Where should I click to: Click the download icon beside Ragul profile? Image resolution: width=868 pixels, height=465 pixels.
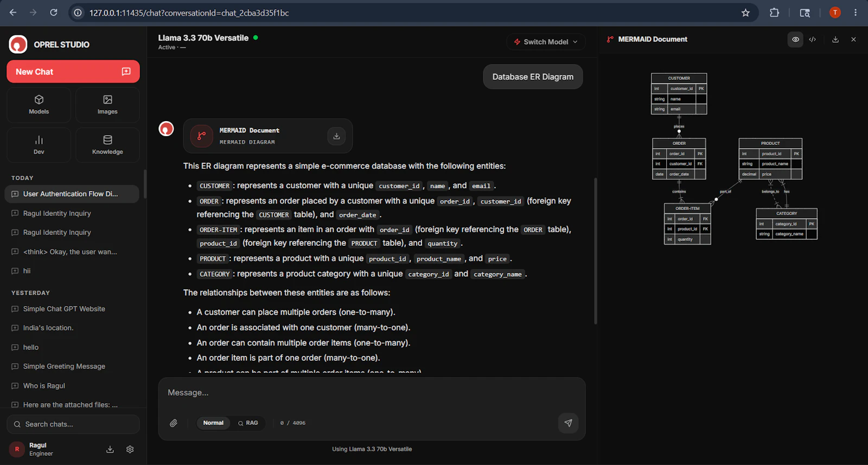110,449
